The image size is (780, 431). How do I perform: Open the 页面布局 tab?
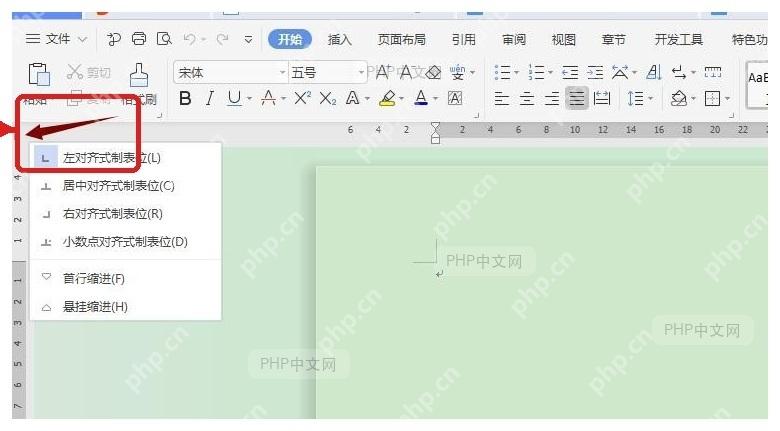point(401,39)
